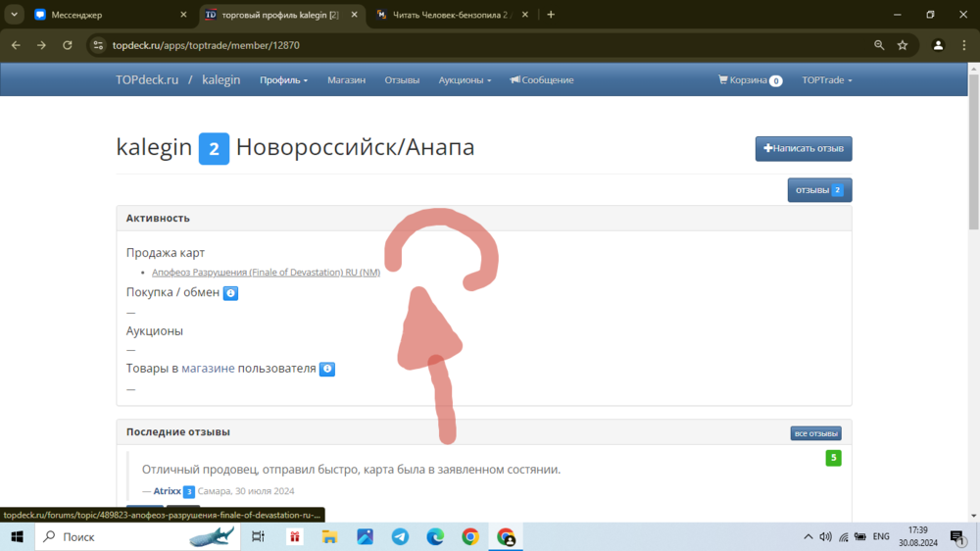Screen dimensions: 980x551
Task: Click info icon beside Товары в магазине пользователя
Action: (x=327, y=370)
